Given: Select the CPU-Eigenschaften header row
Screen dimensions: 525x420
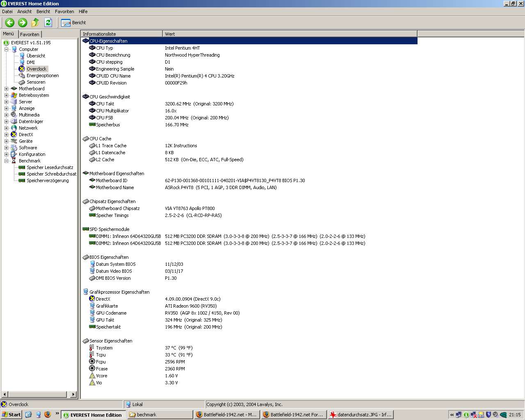Looking at the screenshot, I should click(x=249, y=41).
